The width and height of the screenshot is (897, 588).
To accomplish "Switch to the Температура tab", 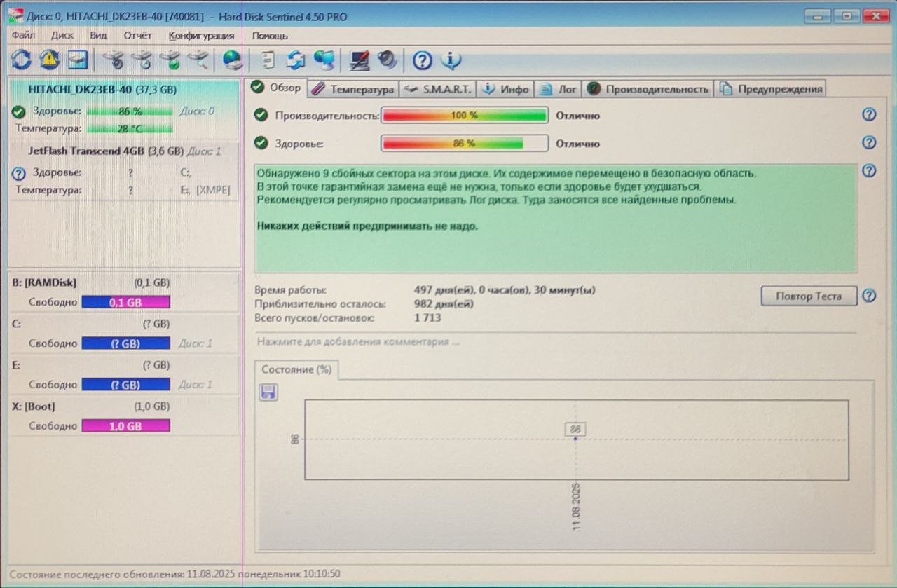I will 353,89.
